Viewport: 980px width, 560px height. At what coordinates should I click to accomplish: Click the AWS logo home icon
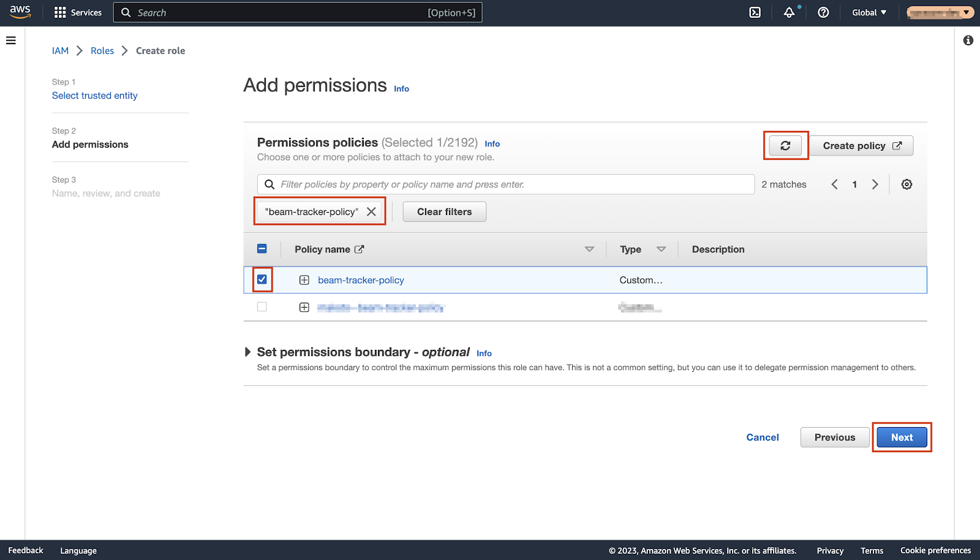click(20, 12)
